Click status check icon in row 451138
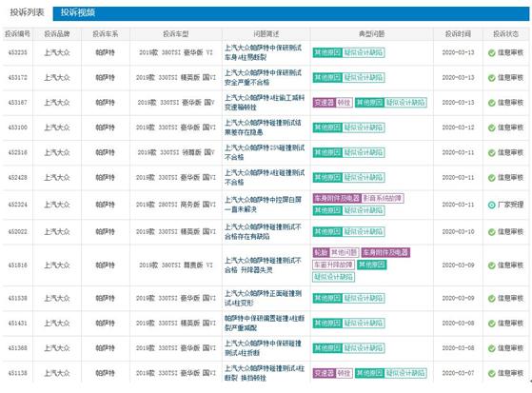 point(492,374)
